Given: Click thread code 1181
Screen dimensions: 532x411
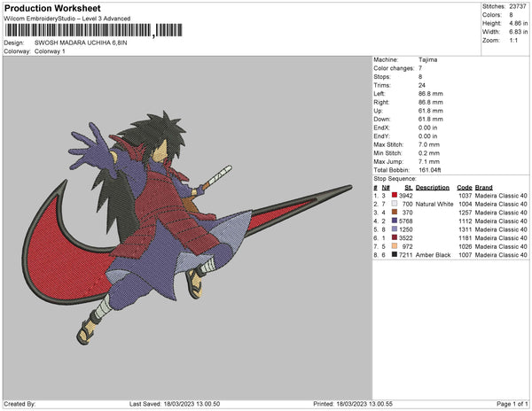Looking at the screenshot, I should [465, 238].
